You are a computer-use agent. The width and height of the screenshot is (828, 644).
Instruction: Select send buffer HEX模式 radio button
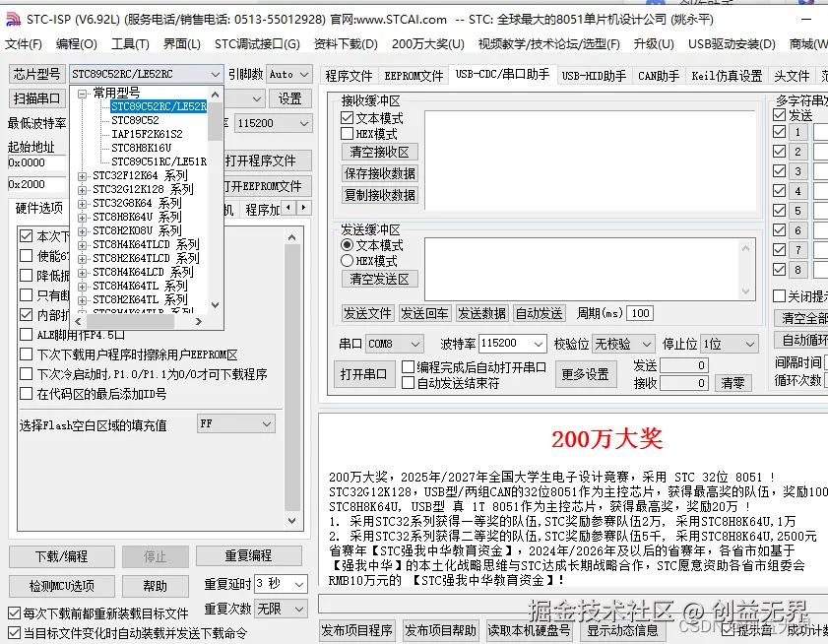347,260
